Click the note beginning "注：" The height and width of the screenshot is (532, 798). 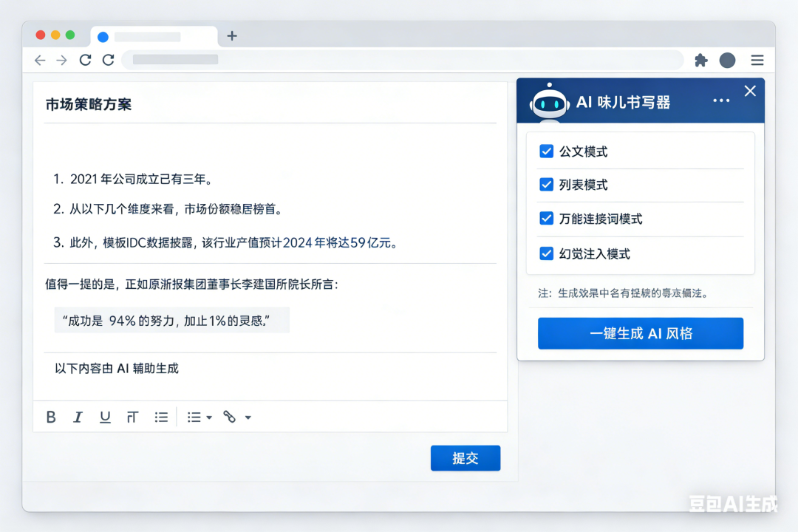pyautogui.click(x=624, y=293)
